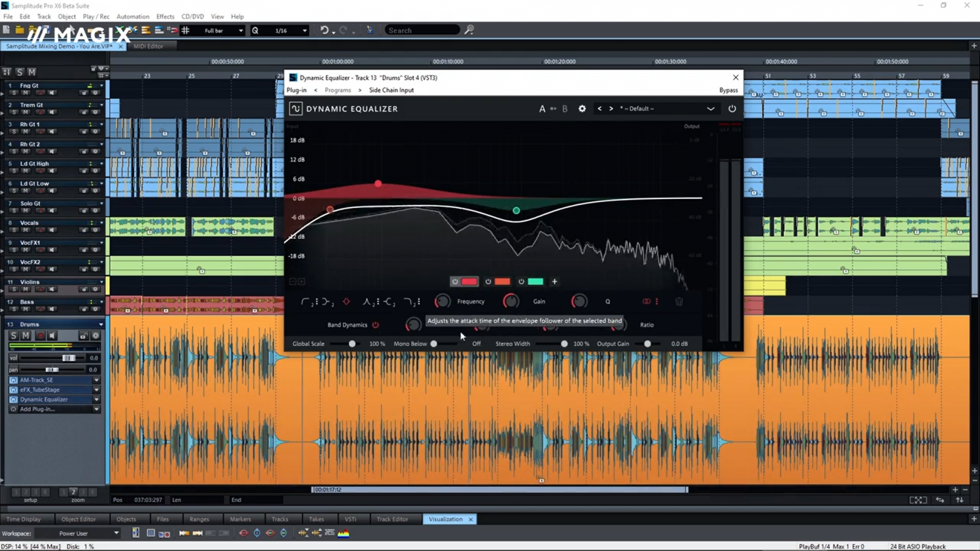Select the green EQ band node on curve
Viewport: 980px width, 551px height.
click(x=516, y=211)
